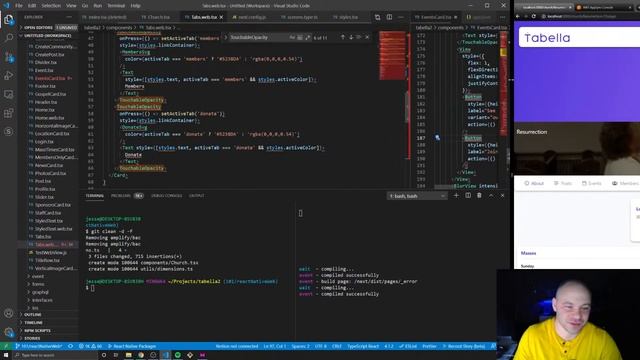Screen dimensions: 640x360
Task: Toggle Find in Selection in the find widget
Action: click(x=359, y=37)
